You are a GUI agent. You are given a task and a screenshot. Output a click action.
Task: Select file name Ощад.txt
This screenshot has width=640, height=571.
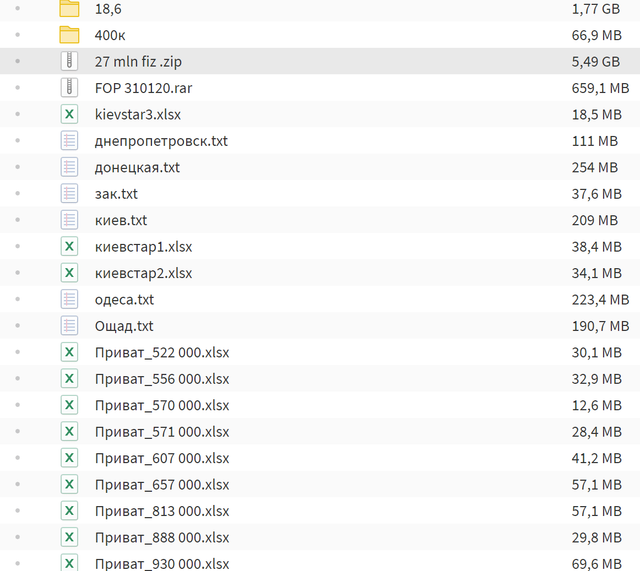124,326
